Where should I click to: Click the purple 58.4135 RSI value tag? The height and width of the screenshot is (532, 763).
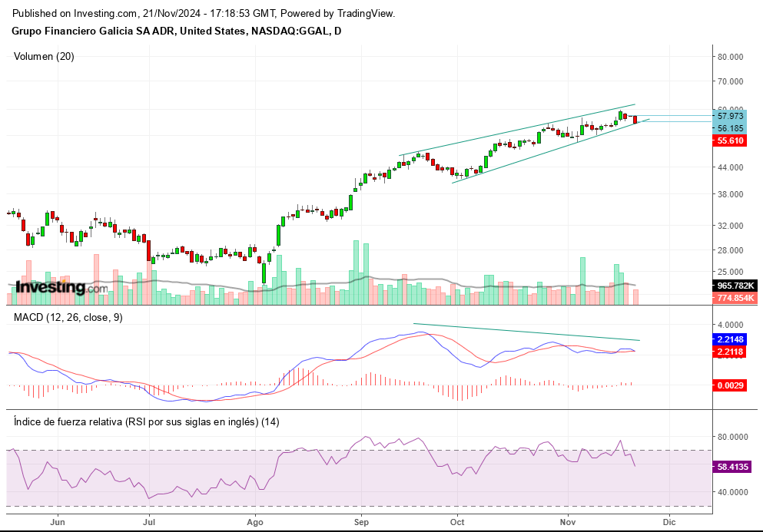(732, 467)
